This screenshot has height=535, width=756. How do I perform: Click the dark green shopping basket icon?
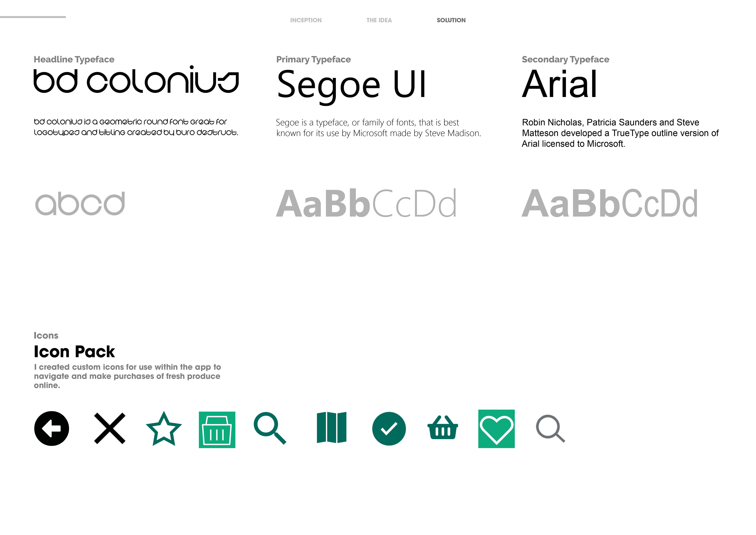click(443, 427)
